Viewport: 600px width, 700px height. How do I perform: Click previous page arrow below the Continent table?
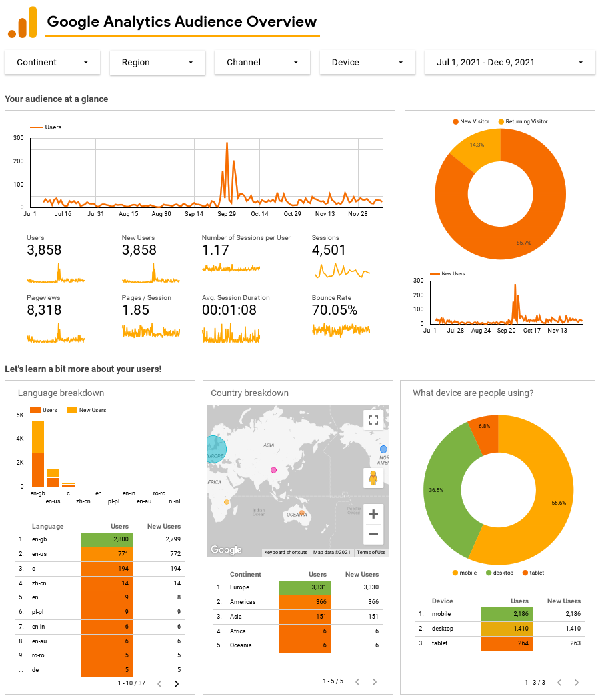pyautogui.click(x=357, y=682)
